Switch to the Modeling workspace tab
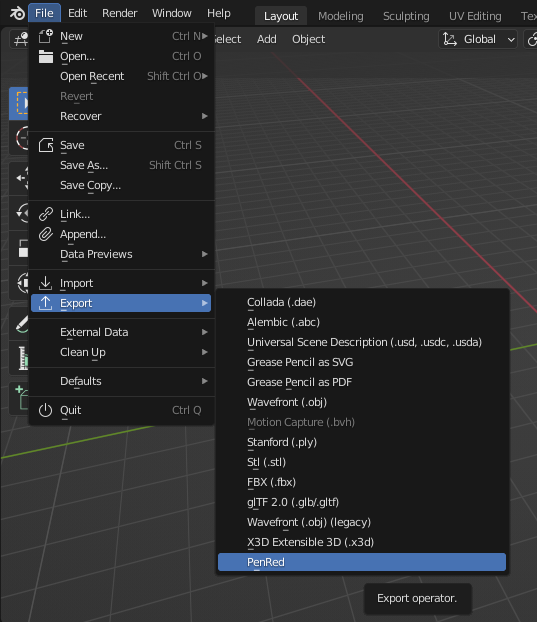This screenshot has width=537, height=622. click(341, 16)
